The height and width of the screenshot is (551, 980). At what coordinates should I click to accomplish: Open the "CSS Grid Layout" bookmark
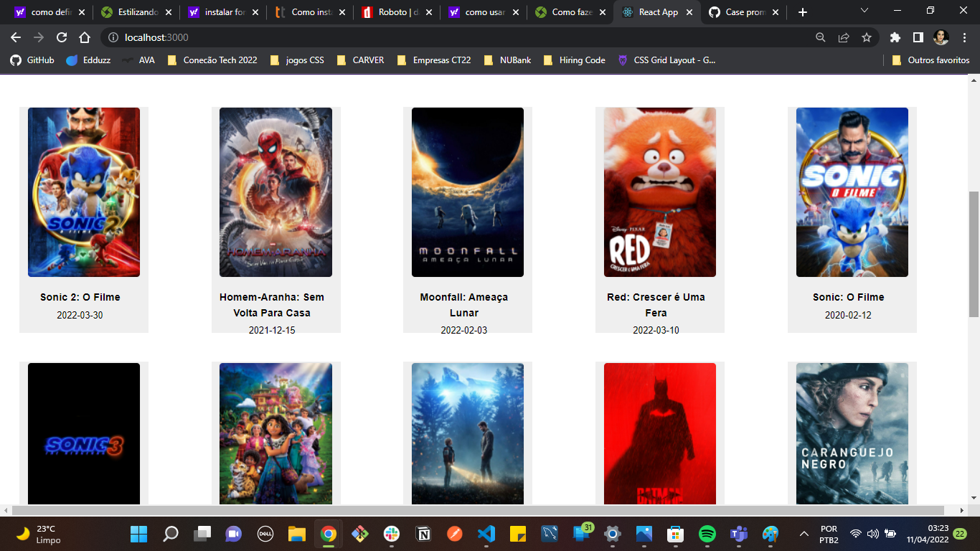667,60
